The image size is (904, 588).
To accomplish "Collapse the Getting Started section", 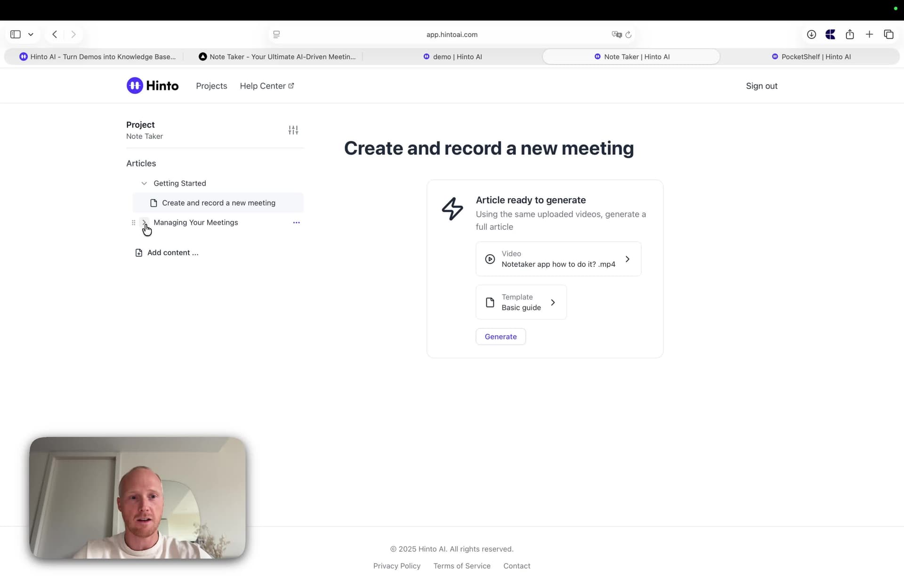I will (x=144, y=183).
